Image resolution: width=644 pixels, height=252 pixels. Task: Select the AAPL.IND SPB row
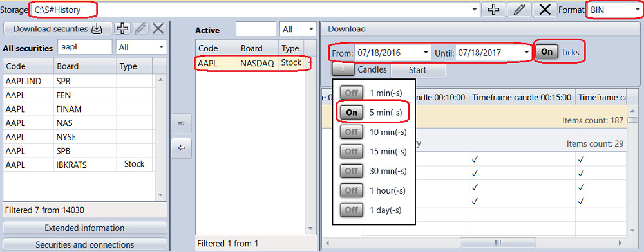pyautogui.click(x=79, y=81)
